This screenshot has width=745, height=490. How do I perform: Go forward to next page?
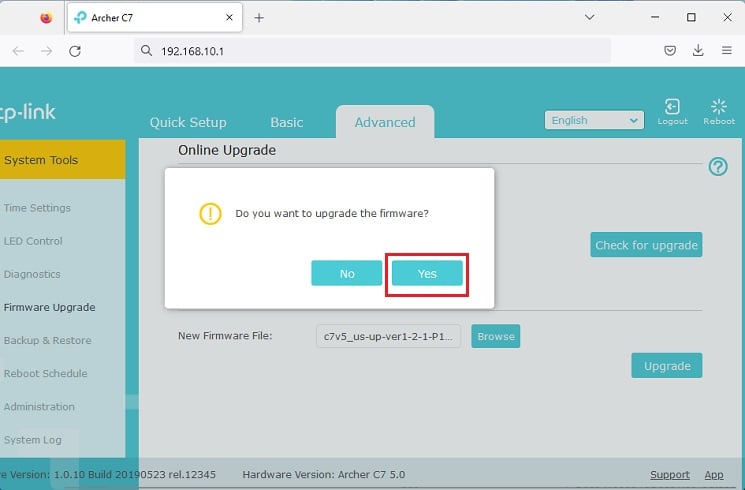[x=47, y=51]
